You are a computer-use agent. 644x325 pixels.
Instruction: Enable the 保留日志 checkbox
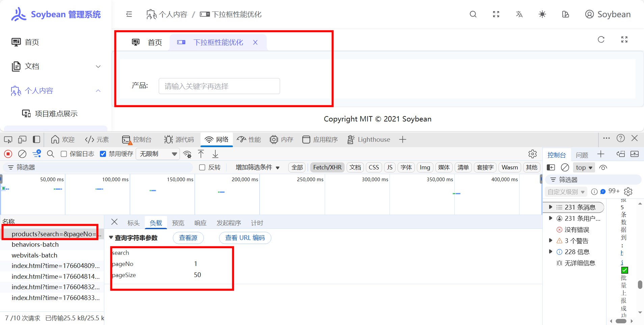(63, 154)
